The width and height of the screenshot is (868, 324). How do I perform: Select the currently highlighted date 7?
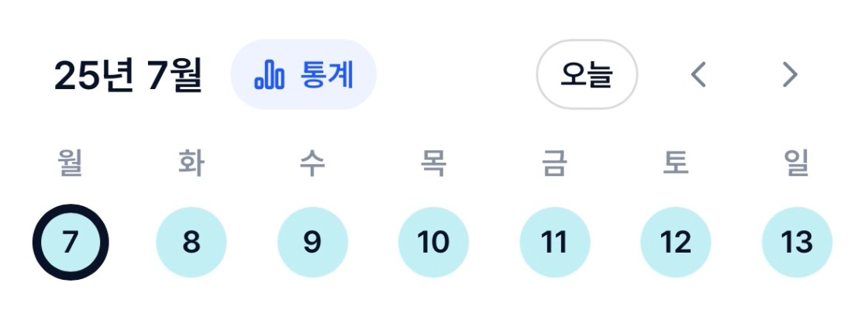pos(71,242)
